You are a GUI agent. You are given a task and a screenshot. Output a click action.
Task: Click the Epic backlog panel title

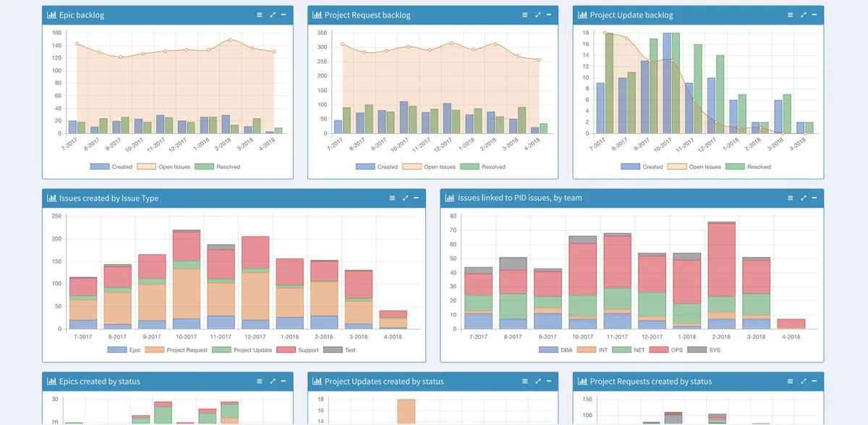click(82, 14)
